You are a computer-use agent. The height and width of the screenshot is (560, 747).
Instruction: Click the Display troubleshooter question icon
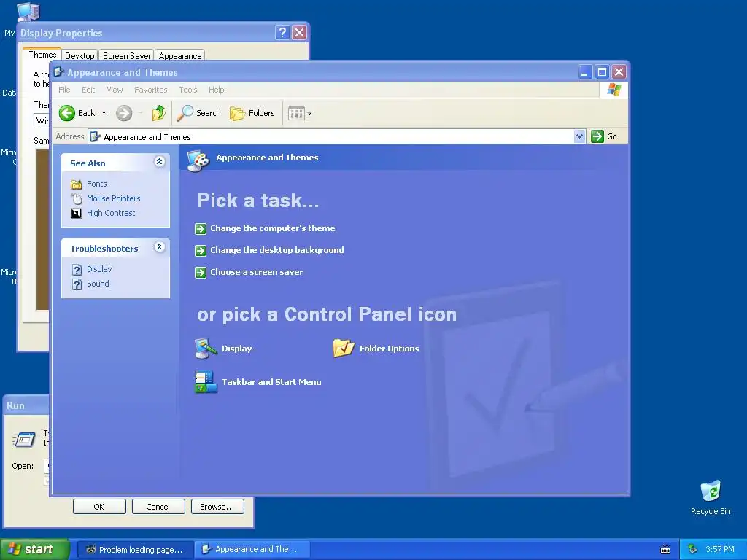coord(77,270)
